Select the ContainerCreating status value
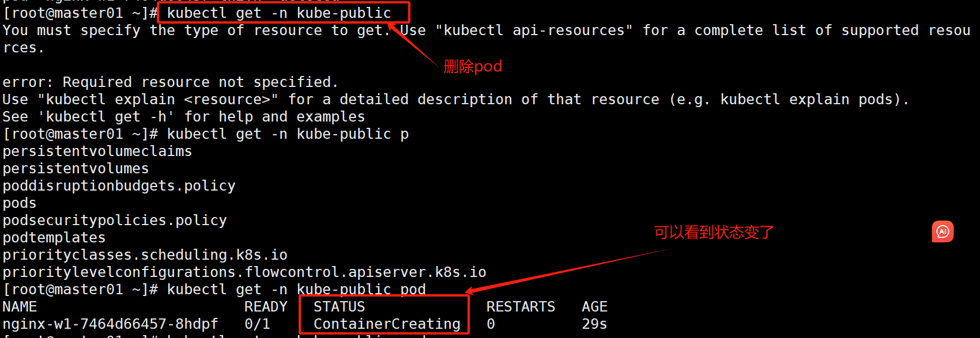The width and height of the screenshot is (980, 338). coord(387,324)
